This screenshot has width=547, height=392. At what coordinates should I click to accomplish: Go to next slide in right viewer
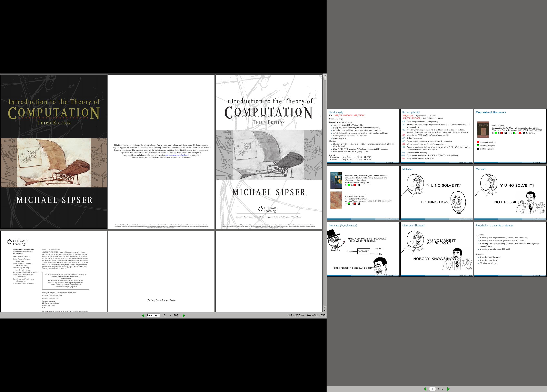448,389
